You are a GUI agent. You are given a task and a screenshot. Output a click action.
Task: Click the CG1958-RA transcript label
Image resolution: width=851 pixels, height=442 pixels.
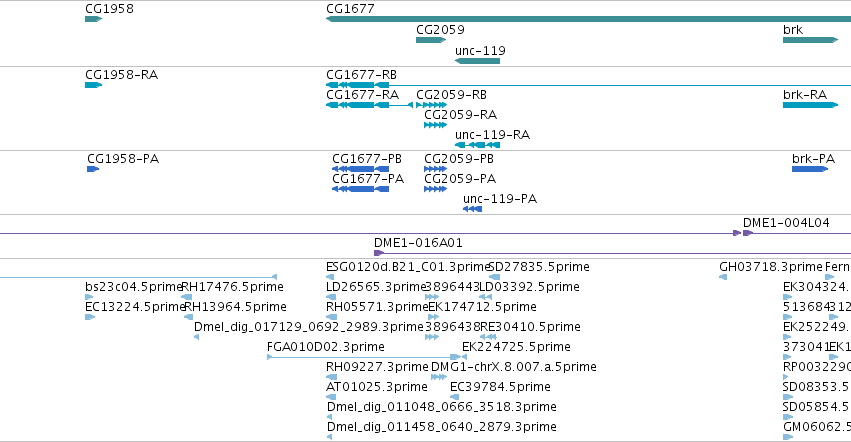point(122,75)
